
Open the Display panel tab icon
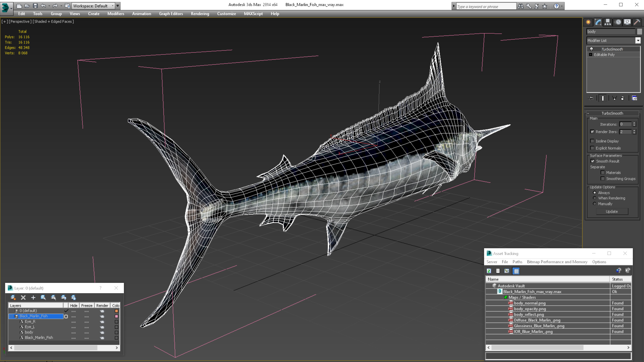click(627, 22)
